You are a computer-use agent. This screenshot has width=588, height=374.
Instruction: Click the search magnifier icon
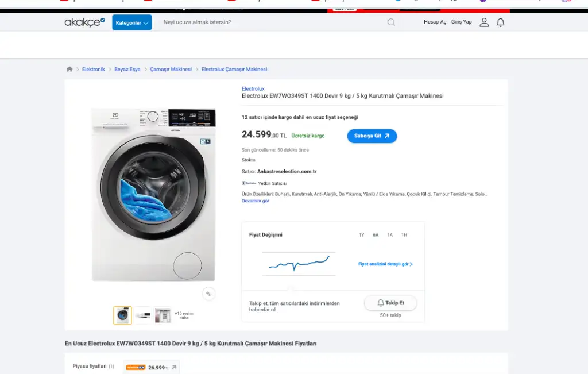pyautogui.click(x=391, y=22)
